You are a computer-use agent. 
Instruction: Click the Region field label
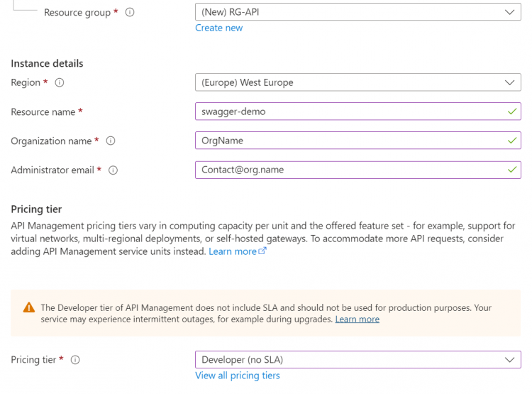(26, 82)
